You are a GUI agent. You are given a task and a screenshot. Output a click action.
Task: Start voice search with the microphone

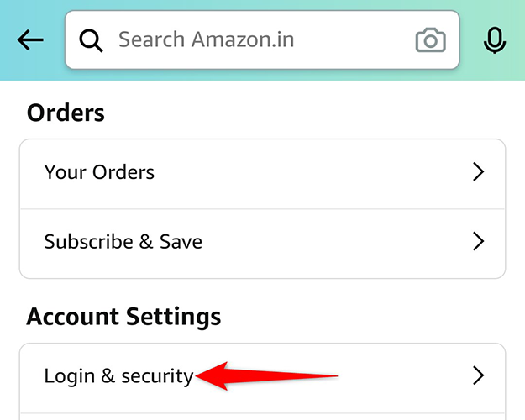(496, 39)
